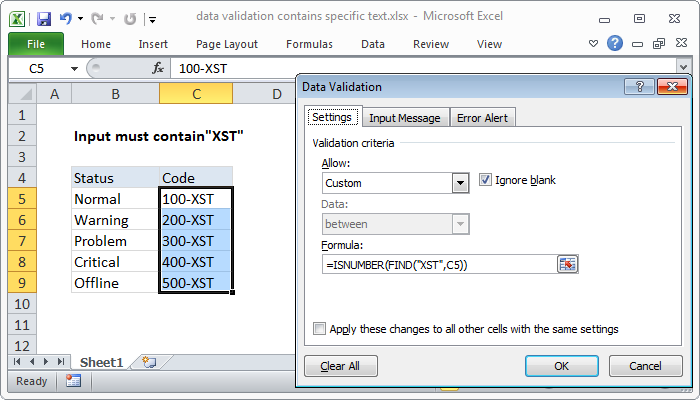Select row 5 header
This screenshot has height=400, width=700.
pyautogui.click(x=22, y=199)
